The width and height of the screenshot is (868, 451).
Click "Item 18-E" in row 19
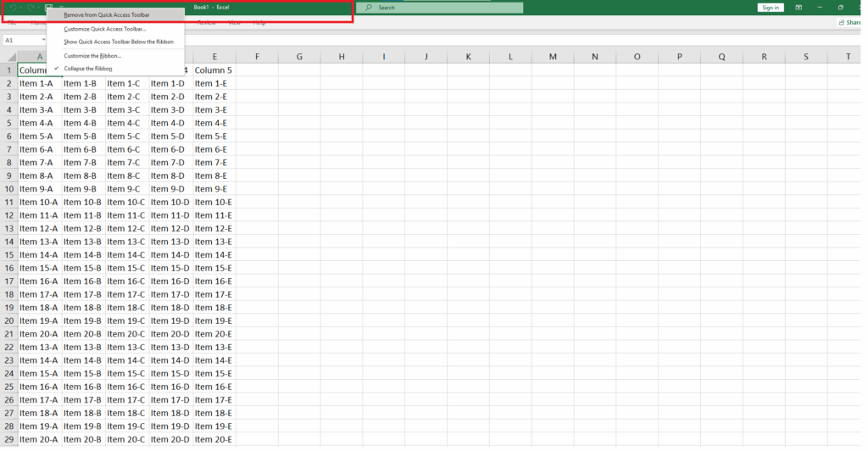pos(213,308)
